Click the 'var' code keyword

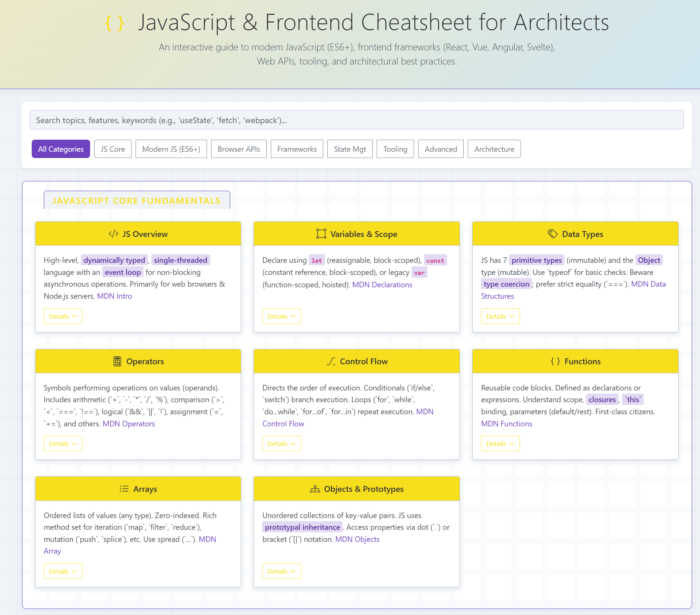click(420, 272)
